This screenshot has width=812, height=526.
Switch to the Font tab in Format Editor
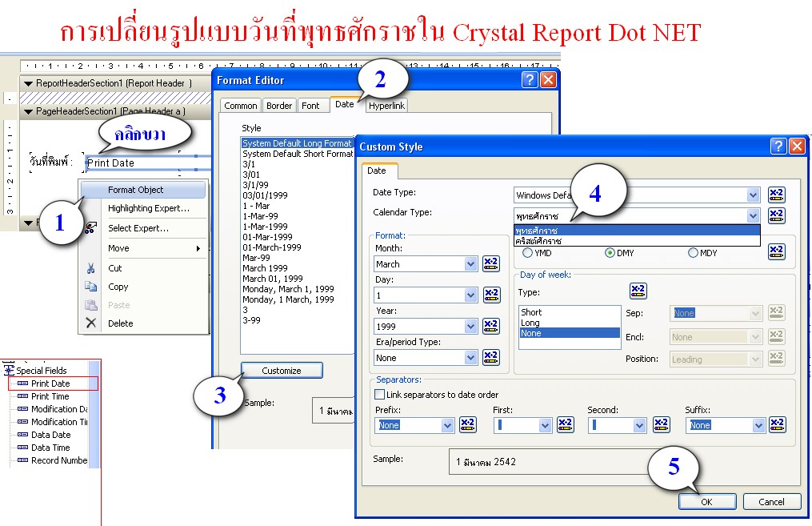coord(313,105)
